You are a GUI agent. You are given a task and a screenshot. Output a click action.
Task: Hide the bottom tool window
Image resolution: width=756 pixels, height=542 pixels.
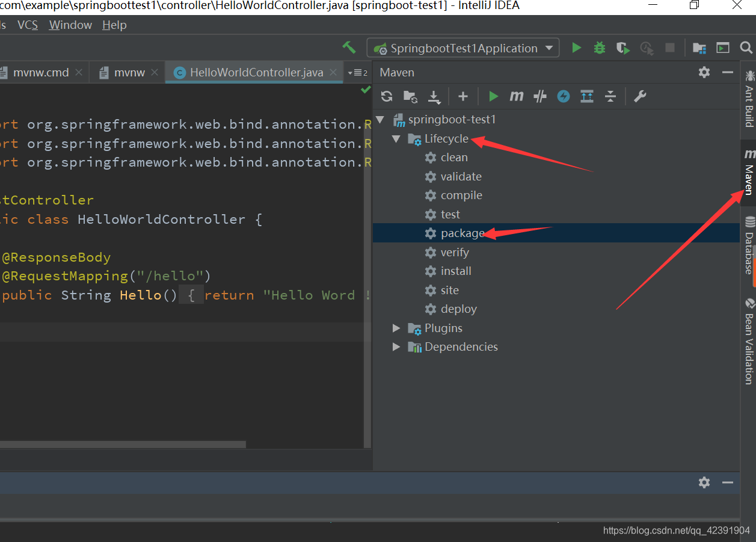click(x=728, y=482)
